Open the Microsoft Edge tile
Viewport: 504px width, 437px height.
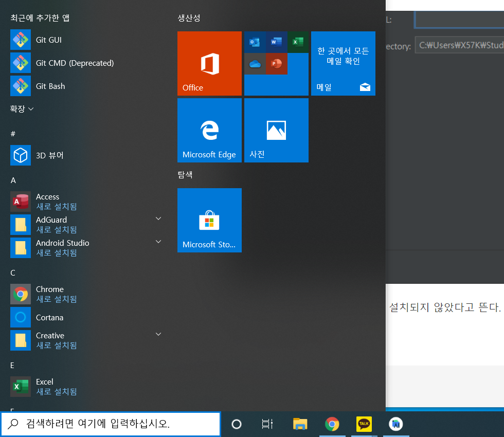[x=210, y=130]
